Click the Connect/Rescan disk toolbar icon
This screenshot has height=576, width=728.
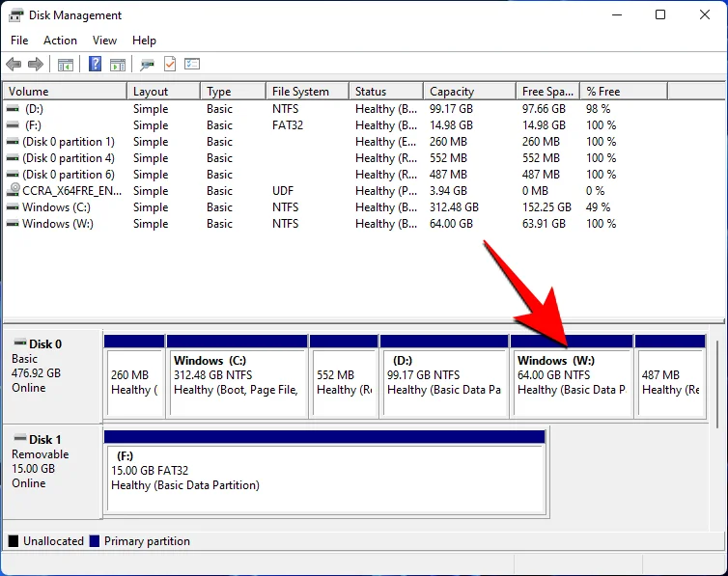147,65
